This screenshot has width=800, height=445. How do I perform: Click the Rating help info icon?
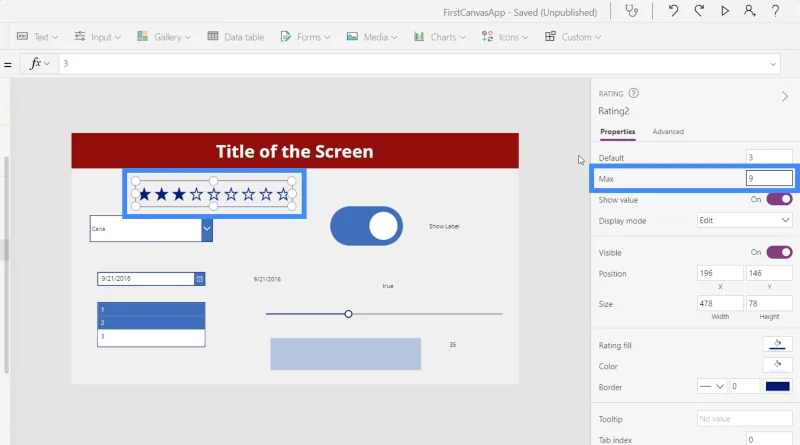click(634, 93)
